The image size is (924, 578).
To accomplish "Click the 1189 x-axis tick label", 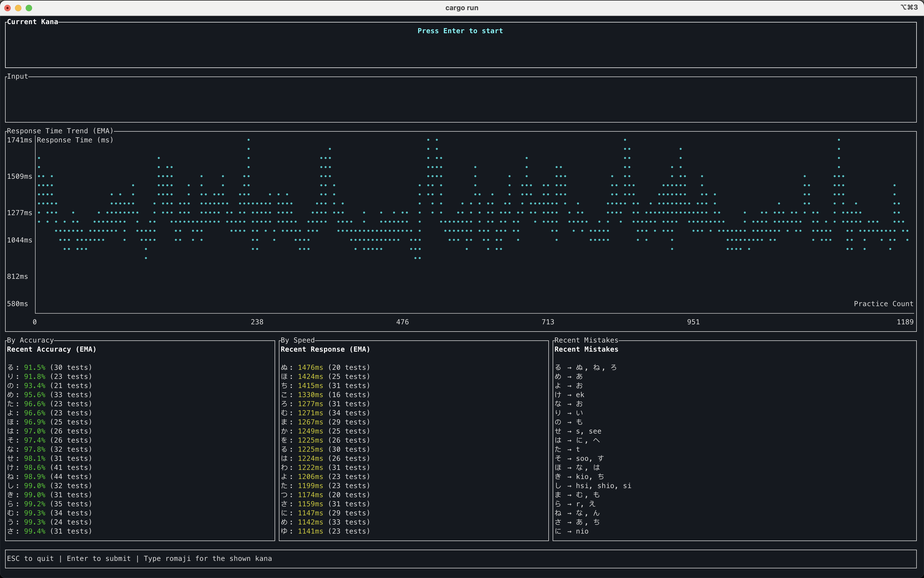I will pos(905,322).
